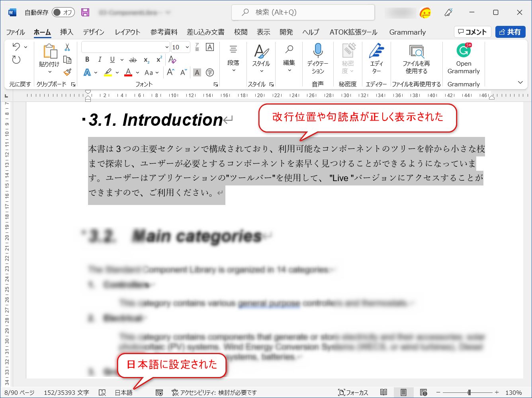Click the zoom slider handle
This screenshot has width=532, height=398.
(469, 392)
